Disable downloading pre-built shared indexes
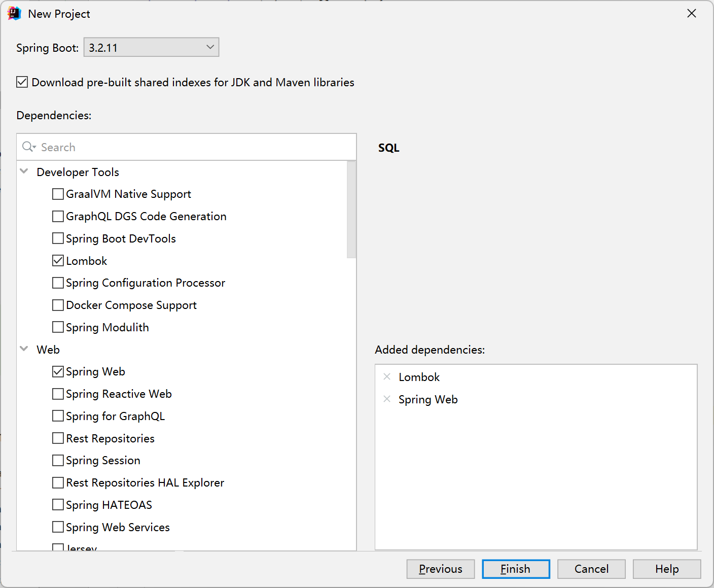The height and width of the screenshot is (588, 714). (x=22, y=82)
